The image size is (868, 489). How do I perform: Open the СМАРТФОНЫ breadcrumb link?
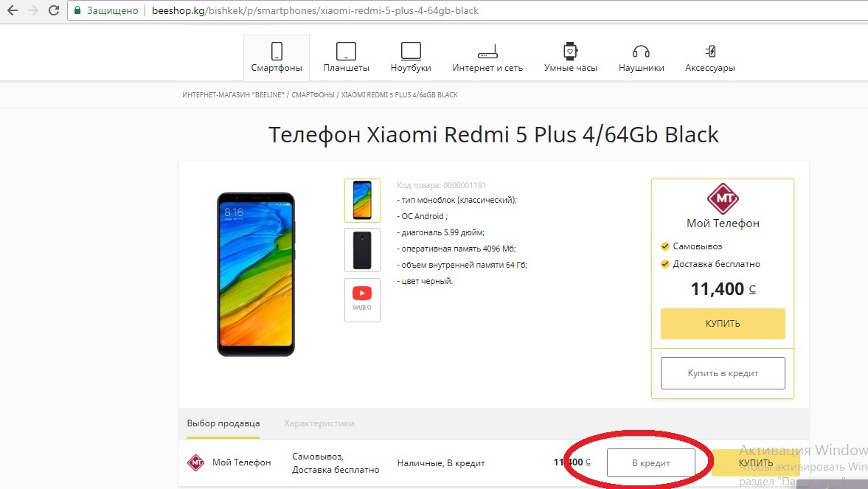(313, 94)
